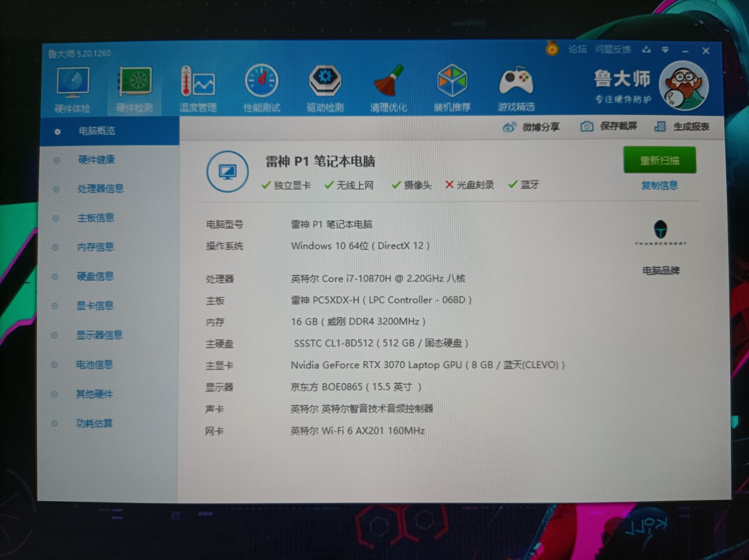Click the gold medal icon in title bar

pos(552,48)
